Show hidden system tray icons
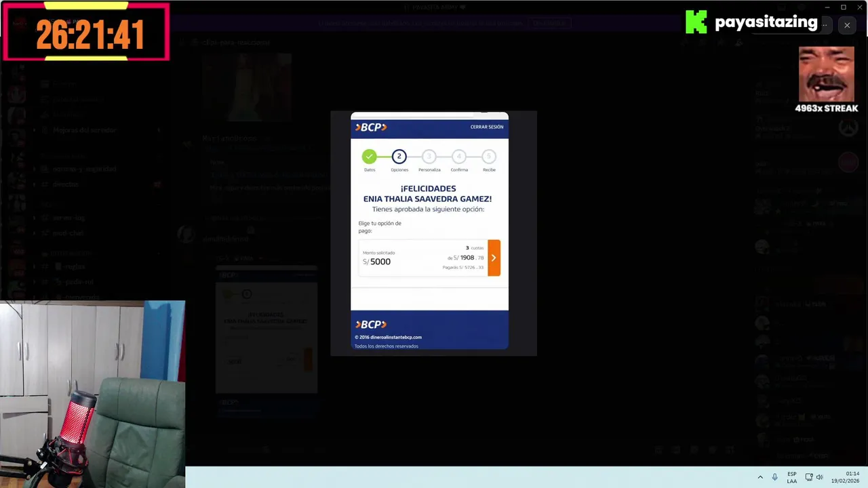This screenshot has width=868, height=488. coord(760,477)
